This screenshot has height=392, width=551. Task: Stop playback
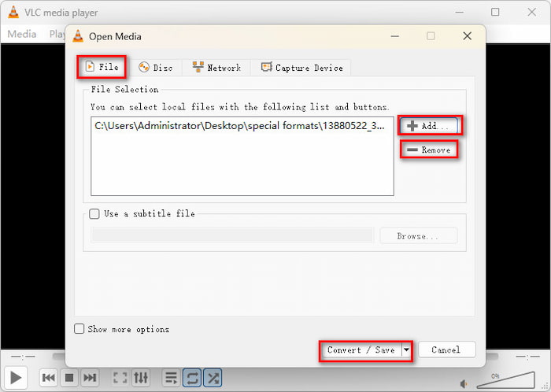tap(69, 378)
